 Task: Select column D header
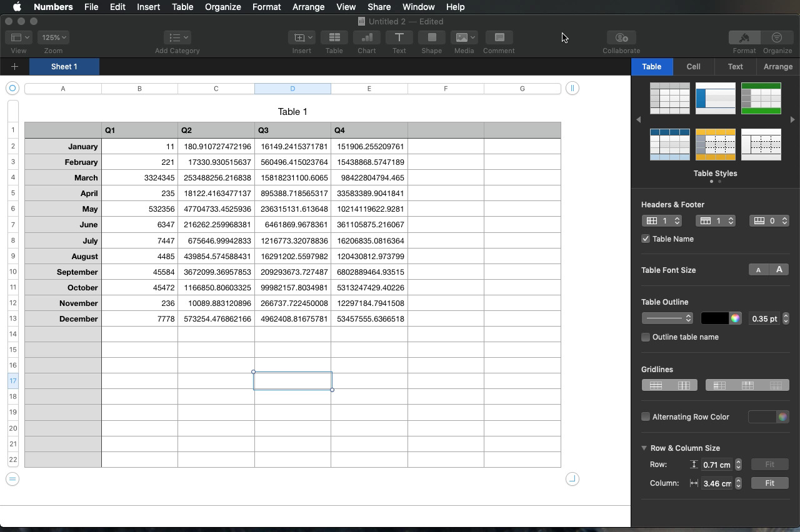[292, 89]
